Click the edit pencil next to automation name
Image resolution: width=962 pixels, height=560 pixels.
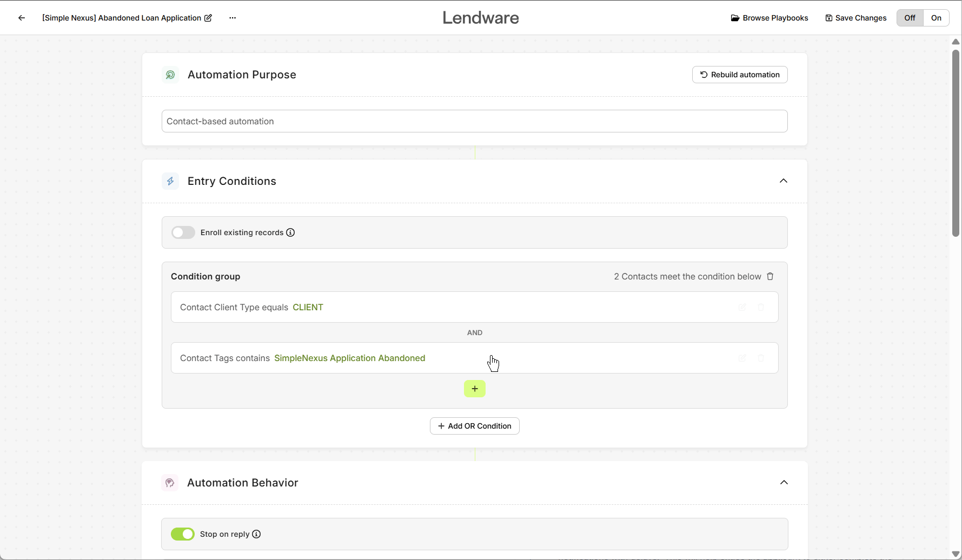(x=208, y=18)
